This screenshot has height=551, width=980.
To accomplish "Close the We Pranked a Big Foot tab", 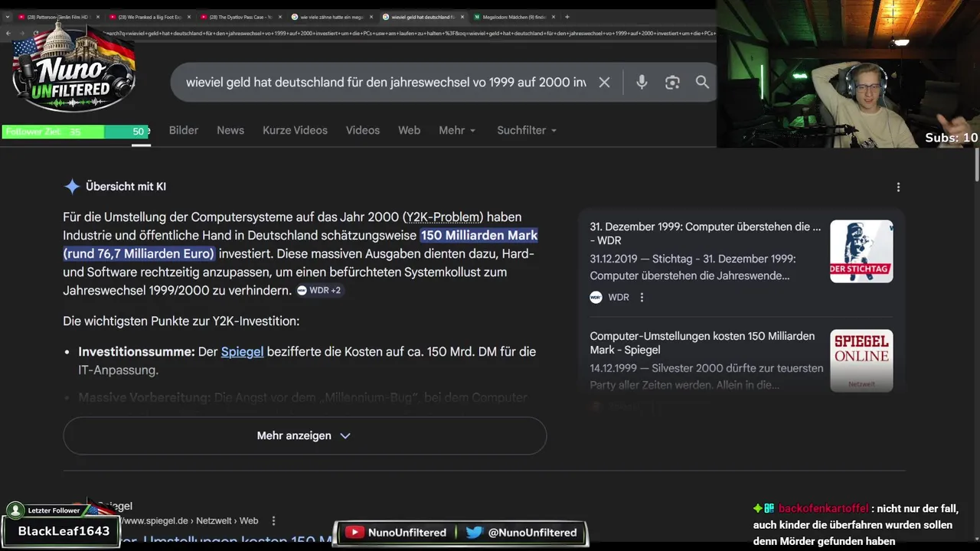I will coord(189,17).
